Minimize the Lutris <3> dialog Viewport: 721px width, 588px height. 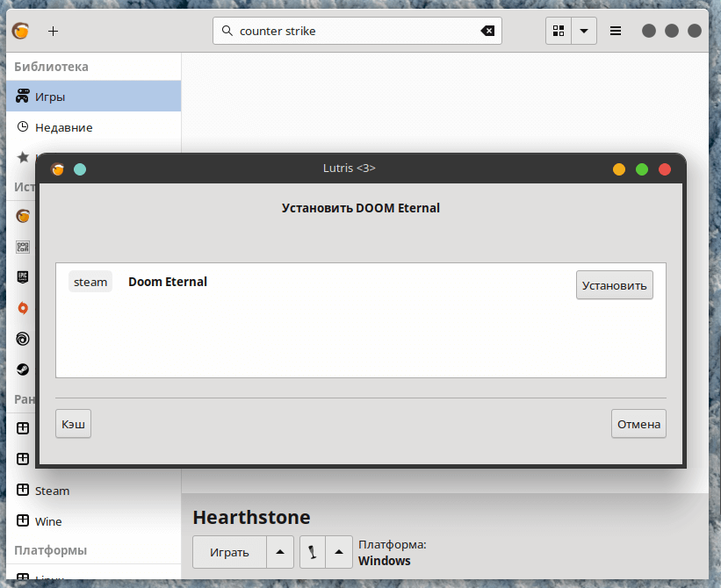point(619,169)
